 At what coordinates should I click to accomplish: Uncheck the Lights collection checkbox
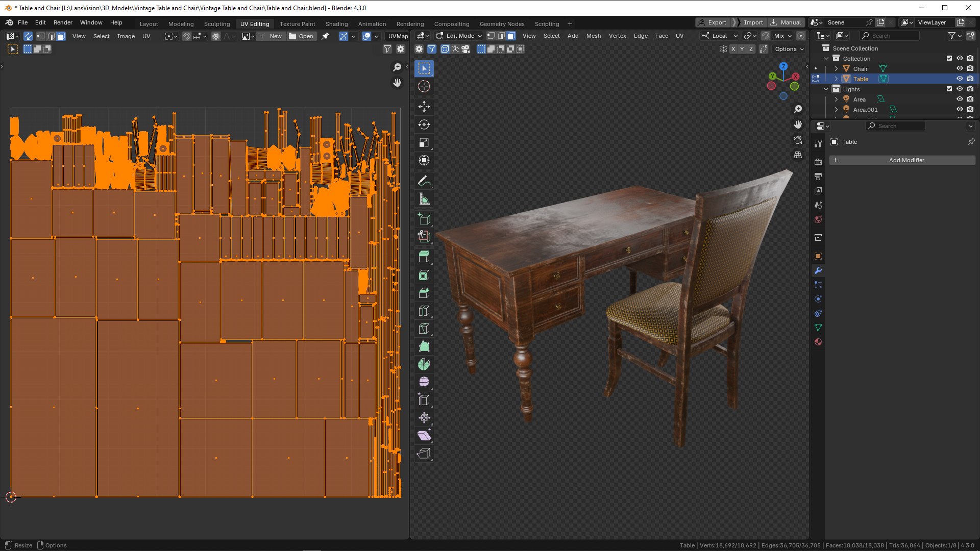pyautogui.click(x=949, y=89)
